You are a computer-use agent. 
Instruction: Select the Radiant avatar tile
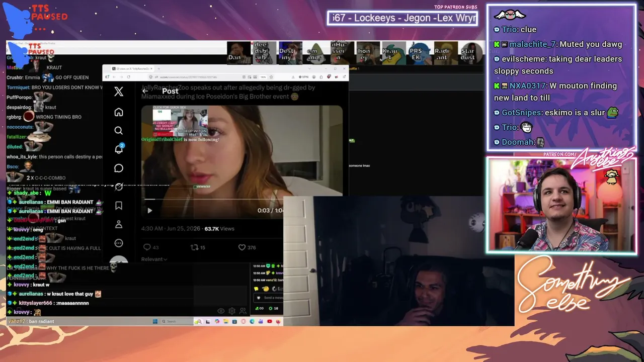446,53
